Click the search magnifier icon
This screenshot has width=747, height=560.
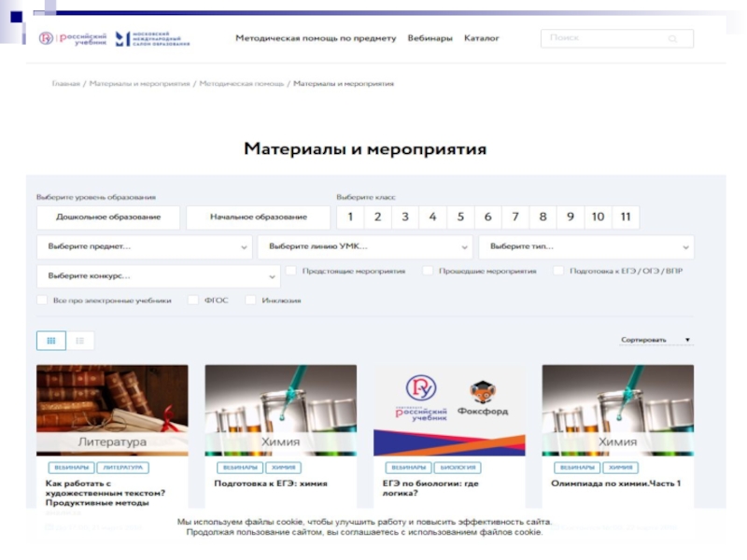pos(672,38)
